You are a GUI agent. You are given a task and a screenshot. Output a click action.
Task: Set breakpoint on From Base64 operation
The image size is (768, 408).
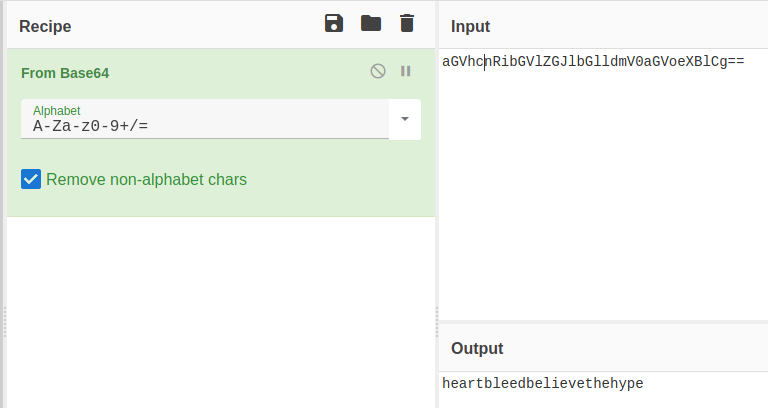tap(406, 71)
